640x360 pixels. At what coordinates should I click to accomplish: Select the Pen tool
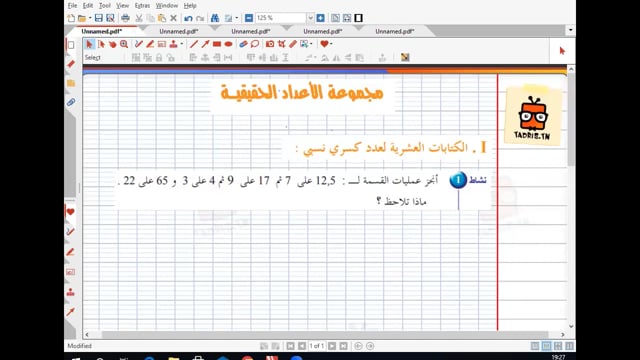click(139, 44)
